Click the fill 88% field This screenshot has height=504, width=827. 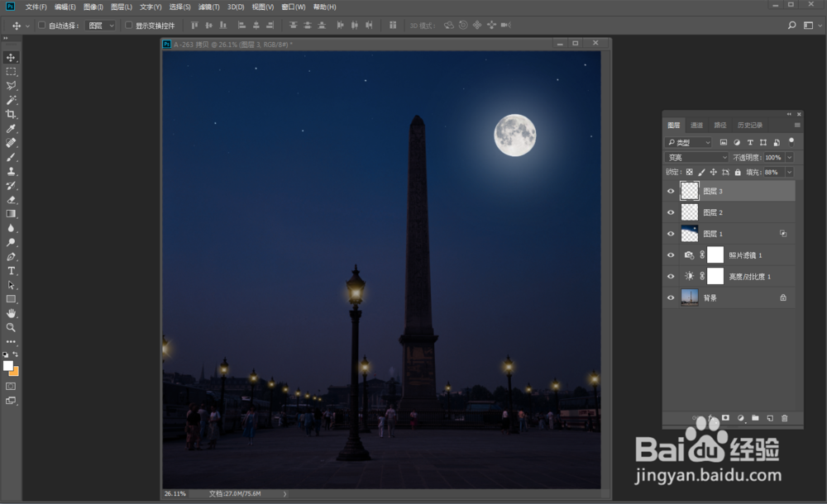click(x=774, y=173)
